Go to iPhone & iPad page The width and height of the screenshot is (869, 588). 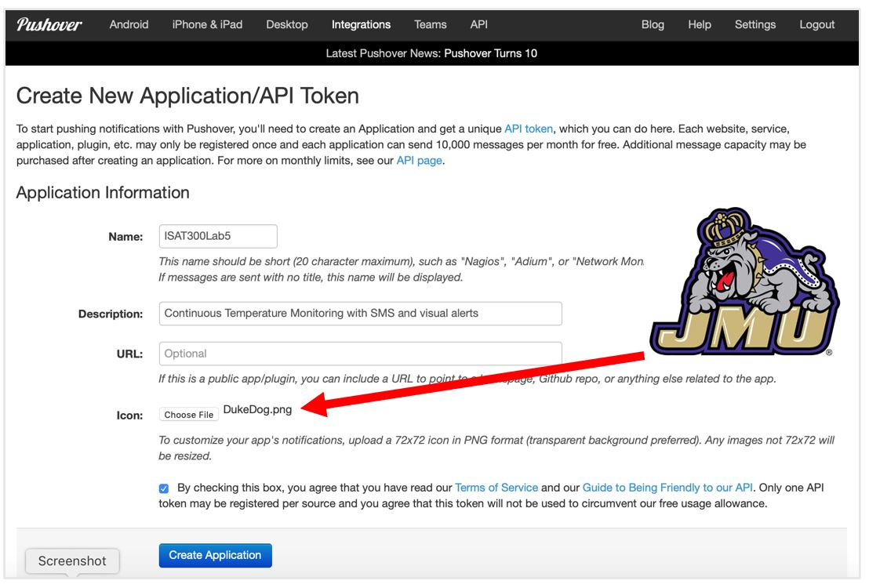[207, 24]
